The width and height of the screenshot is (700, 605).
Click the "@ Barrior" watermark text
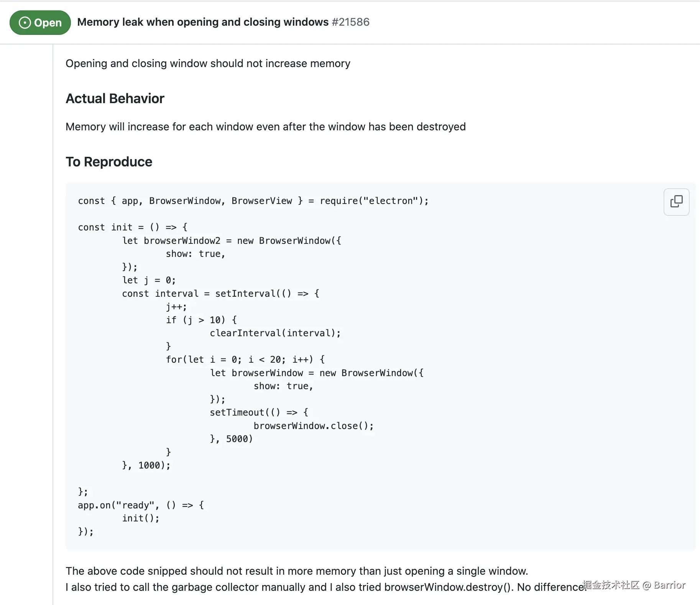664,585
